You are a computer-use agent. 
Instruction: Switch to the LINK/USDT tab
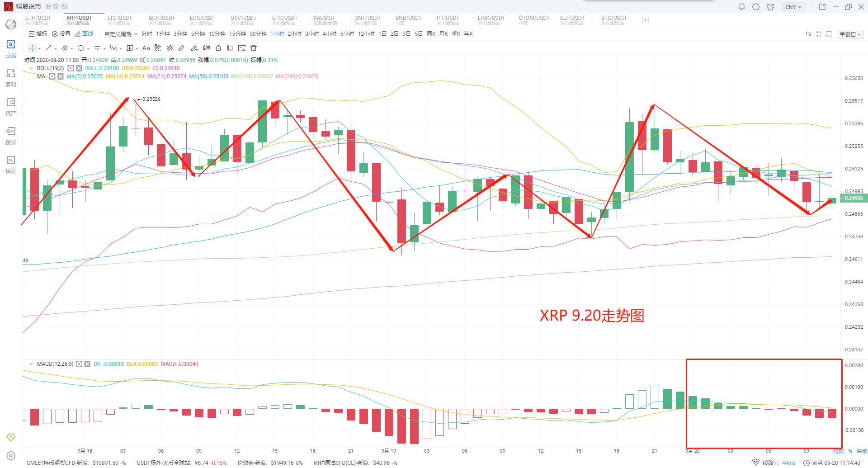[x=491, y=20]
